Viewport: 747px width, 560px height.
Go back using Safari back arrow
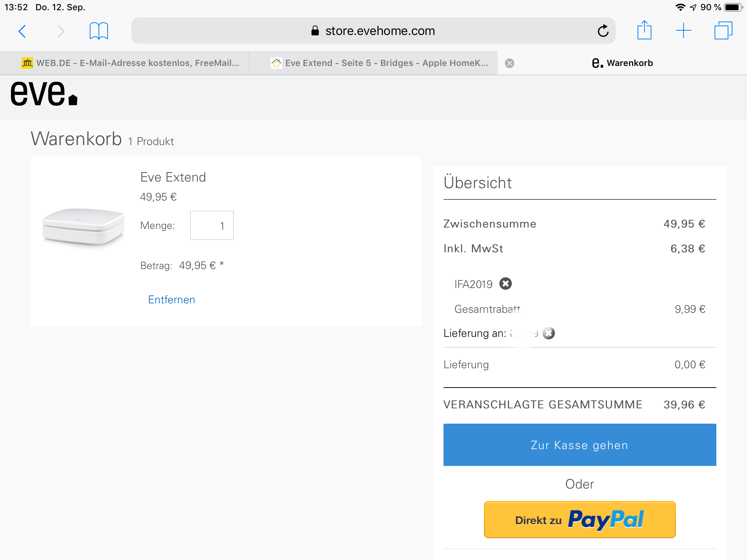[x=22, y=31]
